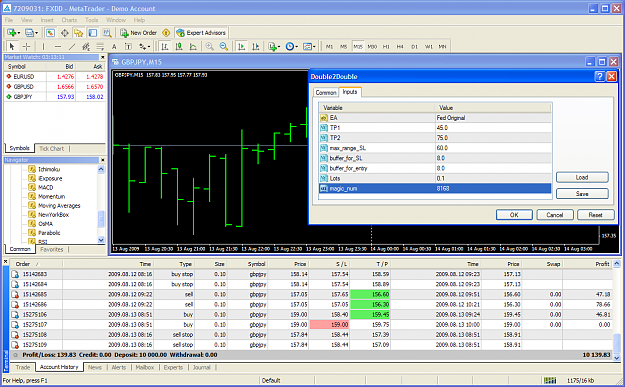Close the Market Watch panel
This screenshot has height=387, width=625.
point(102,57)
